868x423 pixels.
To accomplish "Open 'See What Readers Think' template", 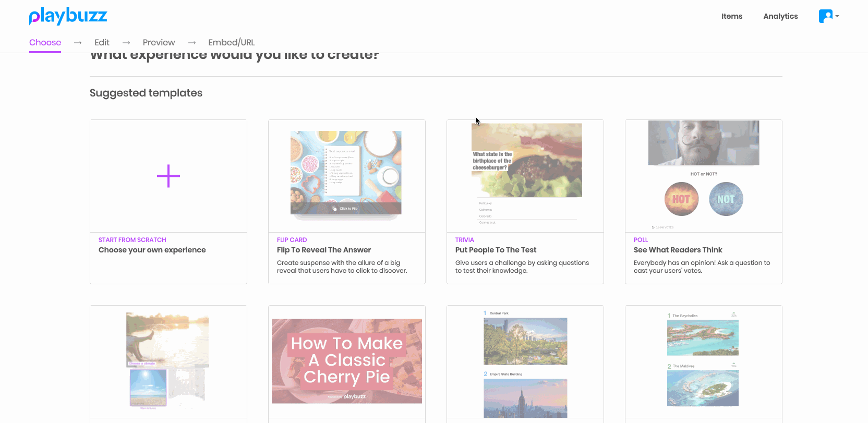I will [678, 250].
